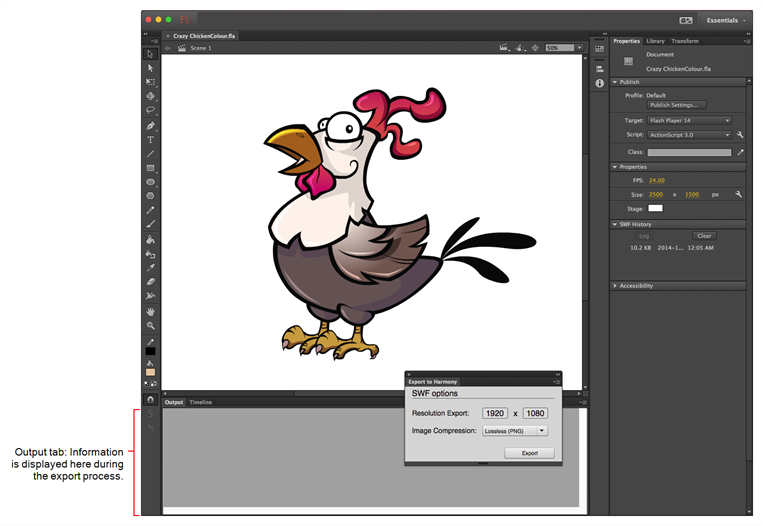Viewport: 763px width, 526px height.
Task: Click the wrench icon next to Script
Action: point(740,134)
